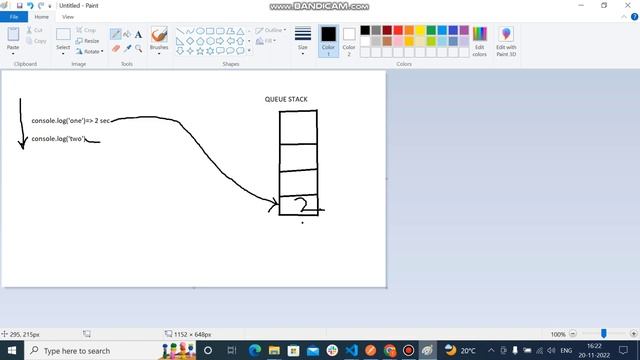640x360 pixels.
Task: Click the Resize button
Action: (88, 41)
